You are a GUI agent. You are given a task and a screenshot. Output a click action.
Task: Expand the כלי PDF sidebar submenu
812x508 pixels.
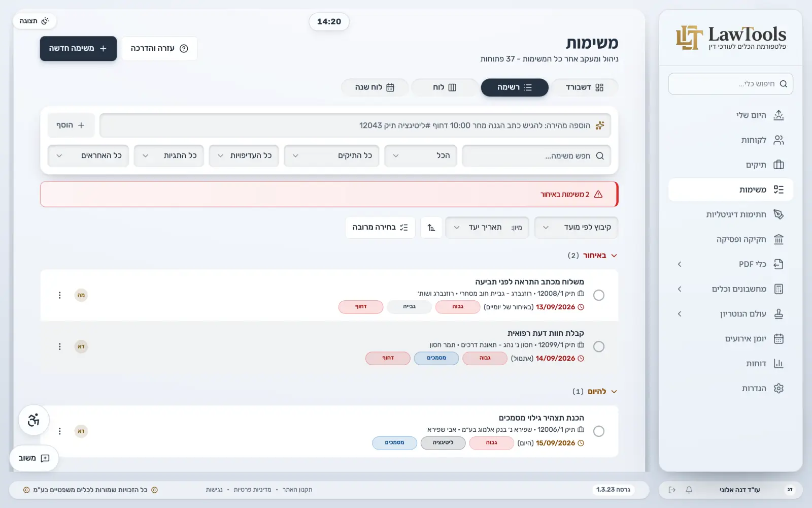731,264
